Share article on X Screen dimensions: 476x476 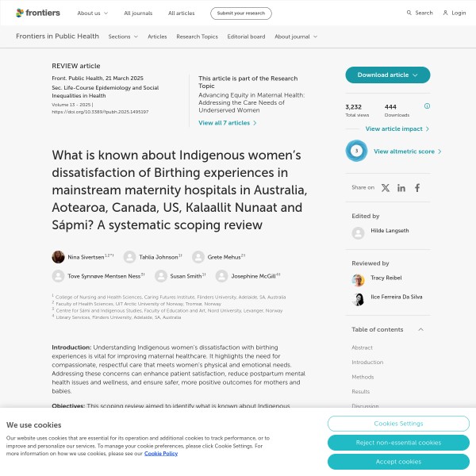coord(386,187)
